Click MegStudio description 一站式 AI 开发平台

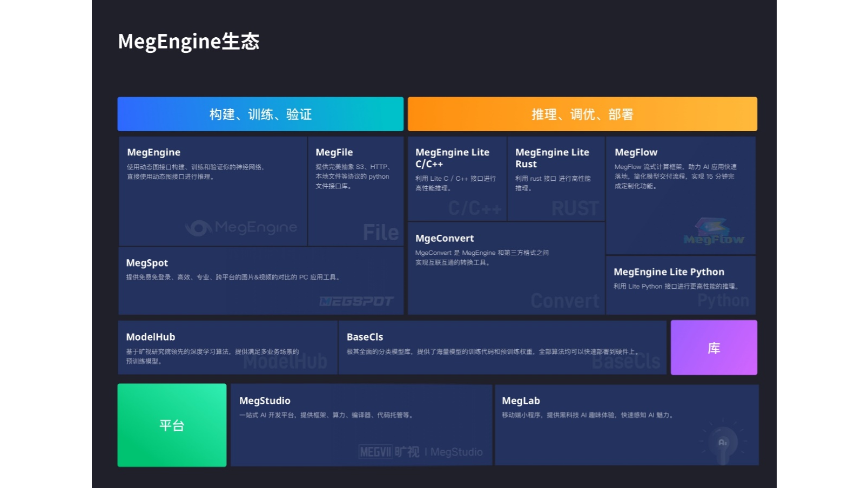(x=326, y=415)
